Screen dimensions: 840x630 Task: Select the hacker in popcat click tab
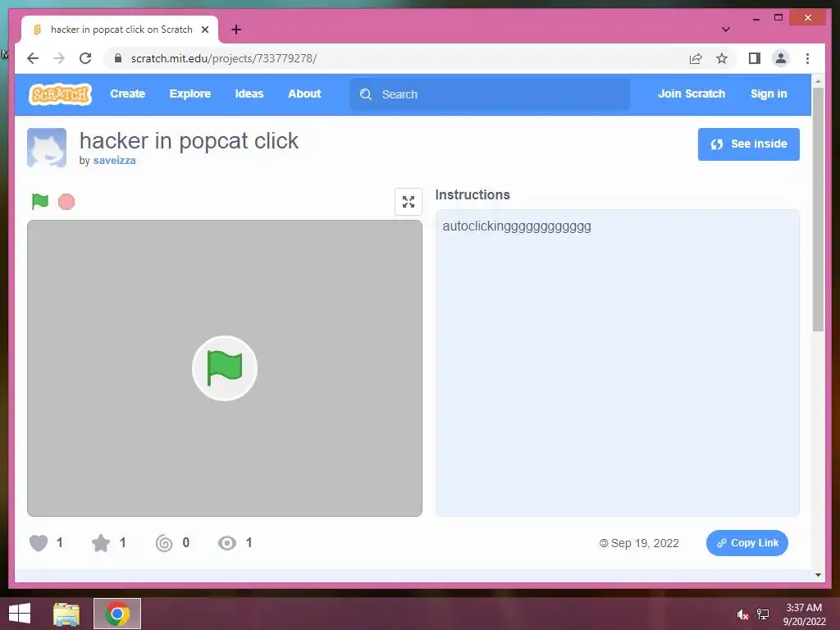tap(120, 30)
